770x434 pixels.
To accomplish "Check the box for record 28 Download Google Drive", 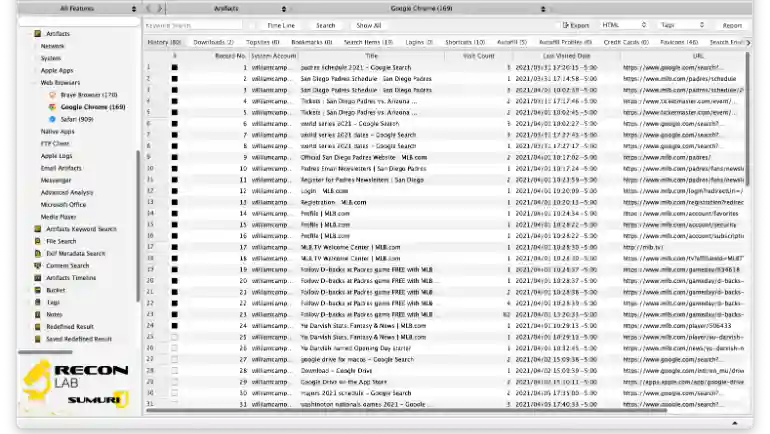I will (x=174, y=371).
